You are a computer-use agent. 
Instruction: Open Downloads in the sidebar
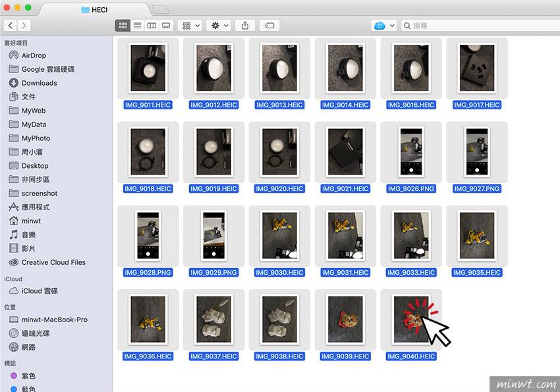[39, 83]
